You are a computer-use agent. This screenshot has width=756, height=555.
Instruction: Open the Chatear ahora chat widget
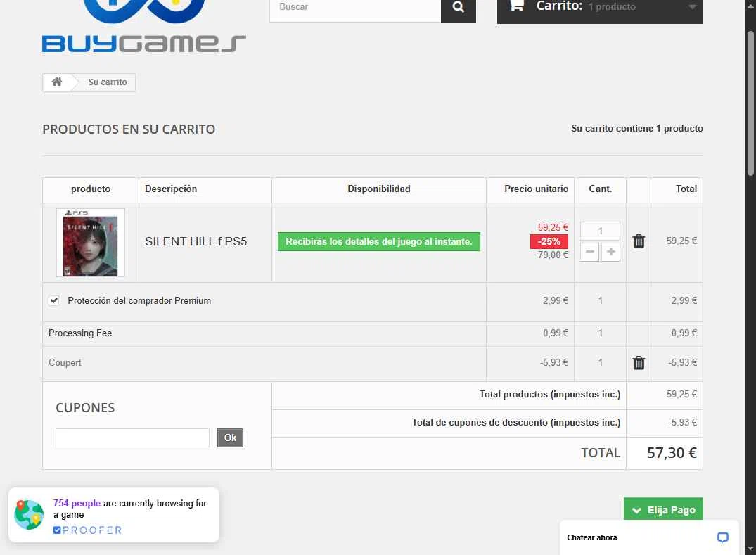pyautogui.click(x=649, y=537)
